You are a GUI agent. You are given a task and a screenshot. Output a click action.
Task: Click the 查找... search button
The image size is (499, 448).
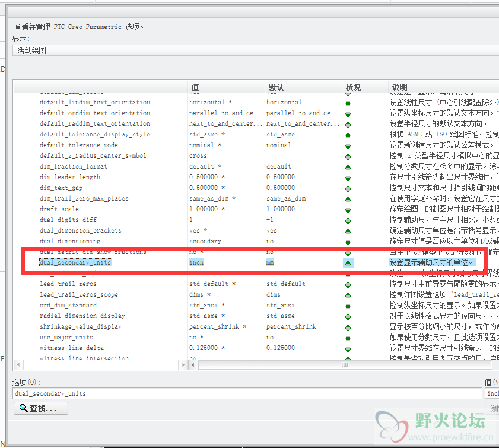pos(41,408)
